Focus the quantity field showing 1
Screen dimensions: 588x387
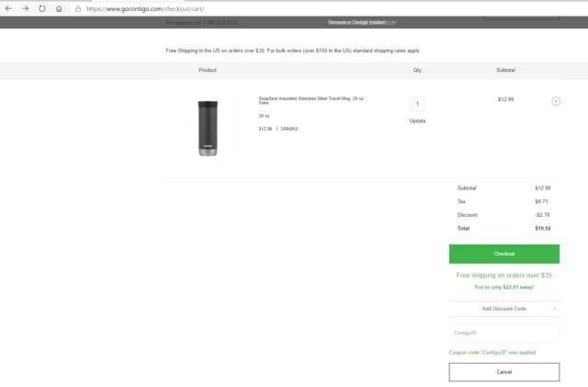(x=417, y=104)
